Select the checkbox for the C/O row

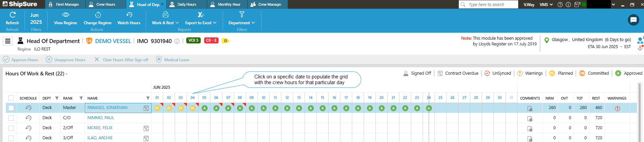(11, 118)
